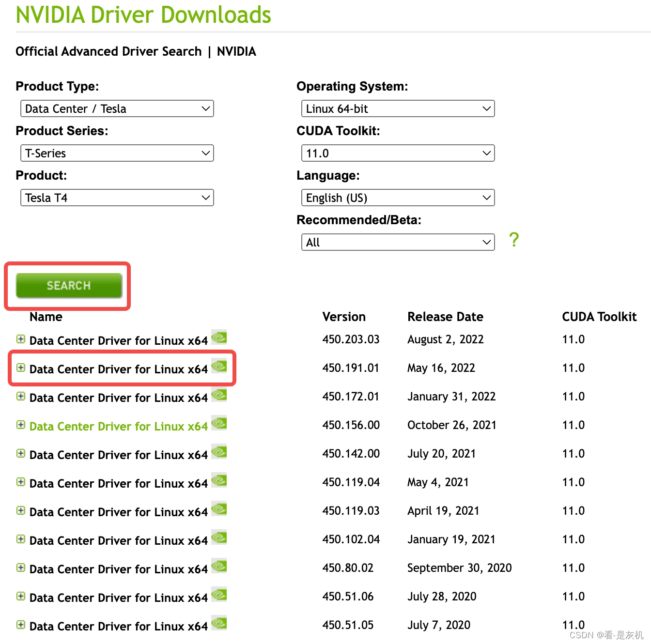The image size is (651, 644).
Task: Click the Name column header
Action: click(x=46, y=317)
